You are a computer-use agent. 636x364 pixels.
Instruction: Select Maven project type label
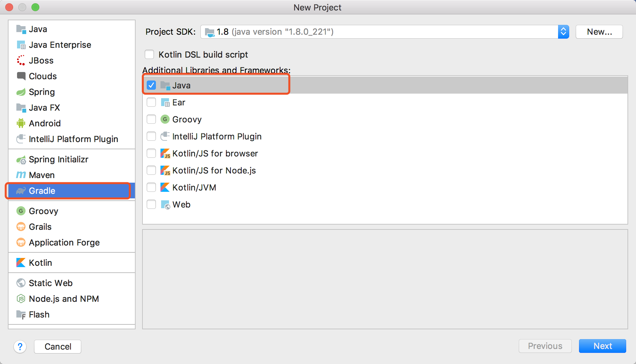pyautogui.click(x=42, y=175)
